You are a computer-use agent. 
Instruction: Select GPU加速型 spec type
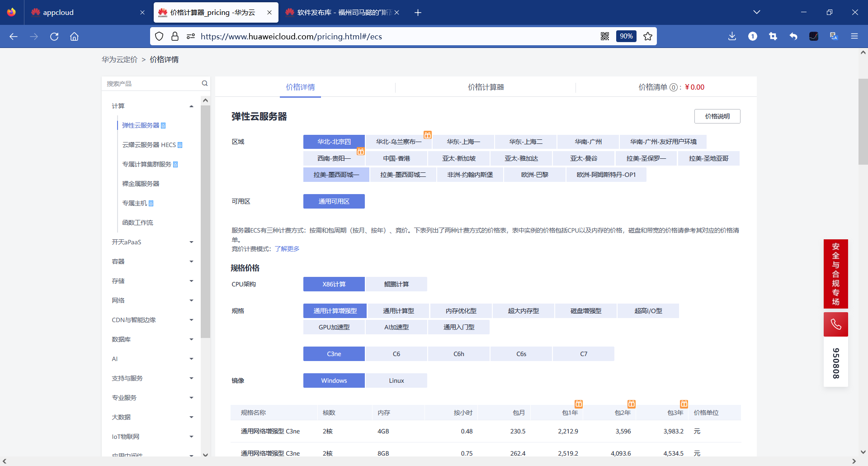point(334,327)
